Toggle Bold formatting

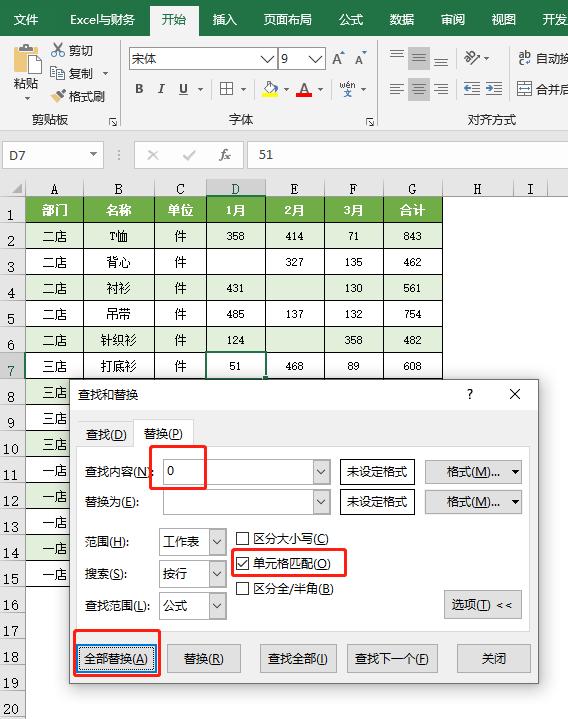(x=139, y=89)
